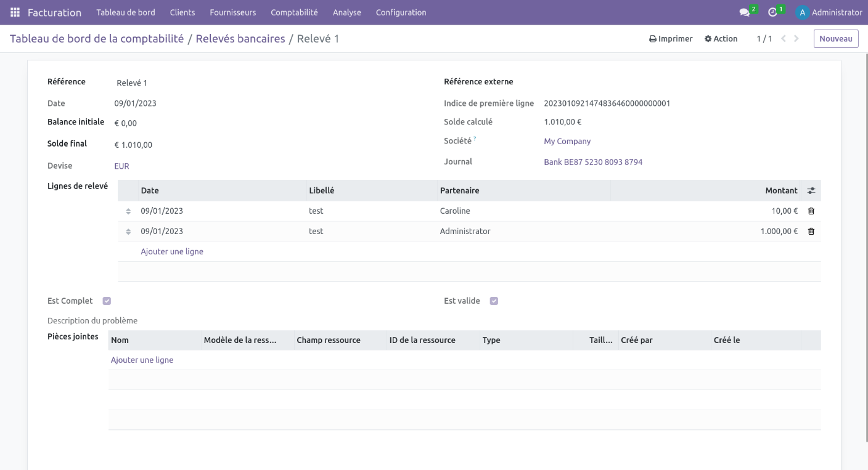Click the Société help question mark
The height and width of the screenshot is (470, 868).
tap(475, 139)
